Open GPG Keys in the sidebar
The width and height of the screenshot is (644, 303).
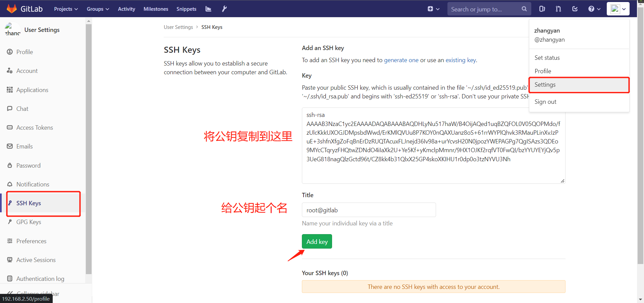tap(29, 222)
